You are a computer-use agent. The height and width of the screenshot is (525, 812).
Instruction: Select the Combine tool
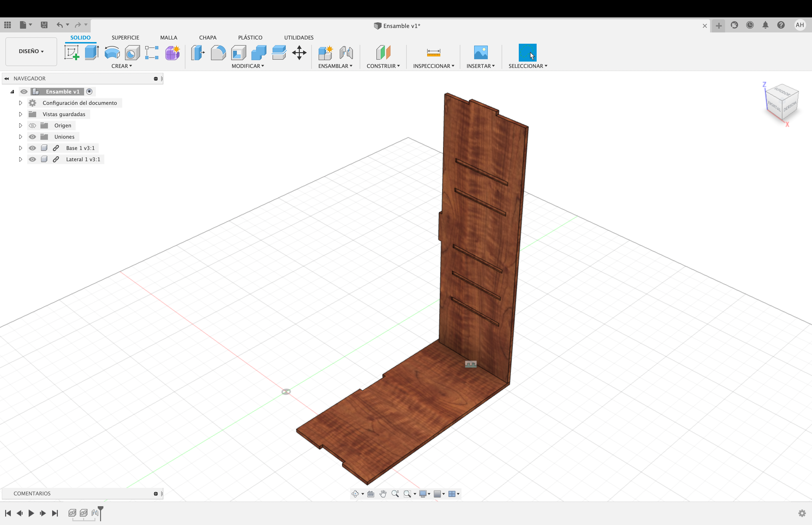(259, 53)
